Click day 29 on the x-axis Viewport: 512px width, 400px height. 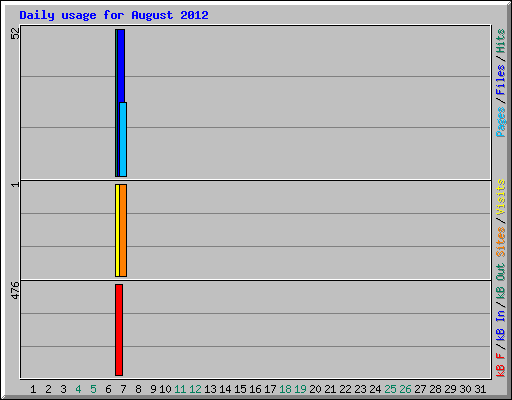[x=450, y=389]
